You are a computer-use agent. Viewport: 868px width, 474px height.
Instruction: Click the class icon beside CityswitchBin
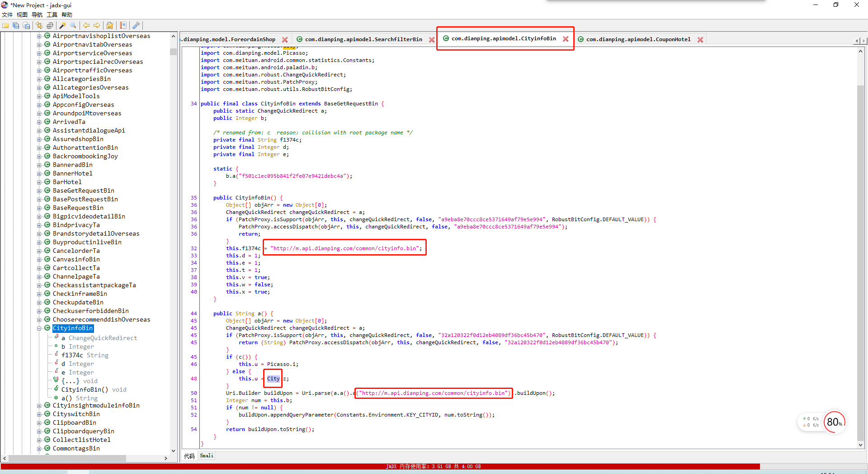(47, 414)
